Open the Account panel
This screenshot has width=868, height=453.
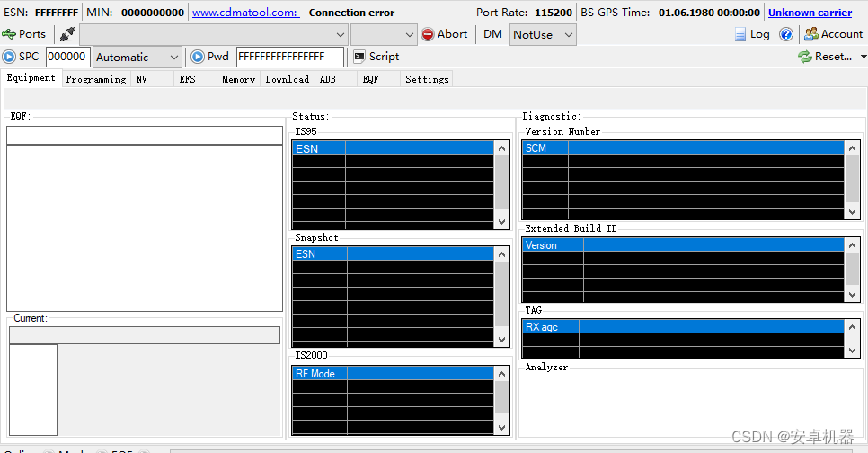click(x=833, y=34)
